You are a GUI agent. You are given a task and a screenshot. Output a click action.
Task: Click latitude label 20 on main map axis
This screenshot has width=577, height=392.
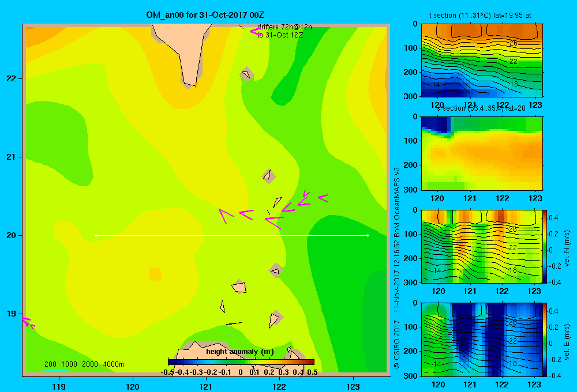(12, 235)
